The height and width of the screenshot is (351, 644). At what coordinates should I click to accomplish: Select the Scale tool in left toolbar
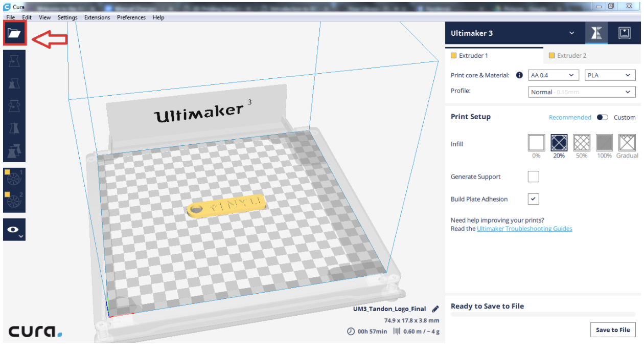pos(14,83)
